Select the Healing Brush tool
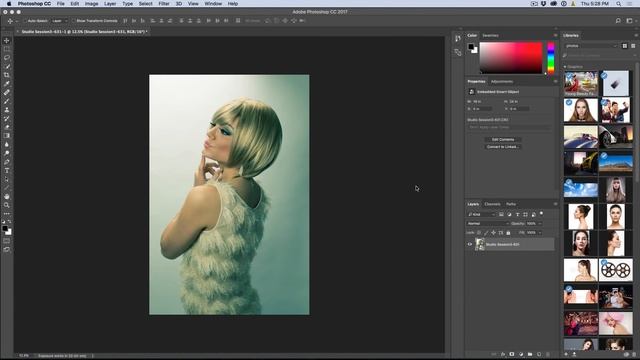640x360 pixels. click(x=7, y=92)
